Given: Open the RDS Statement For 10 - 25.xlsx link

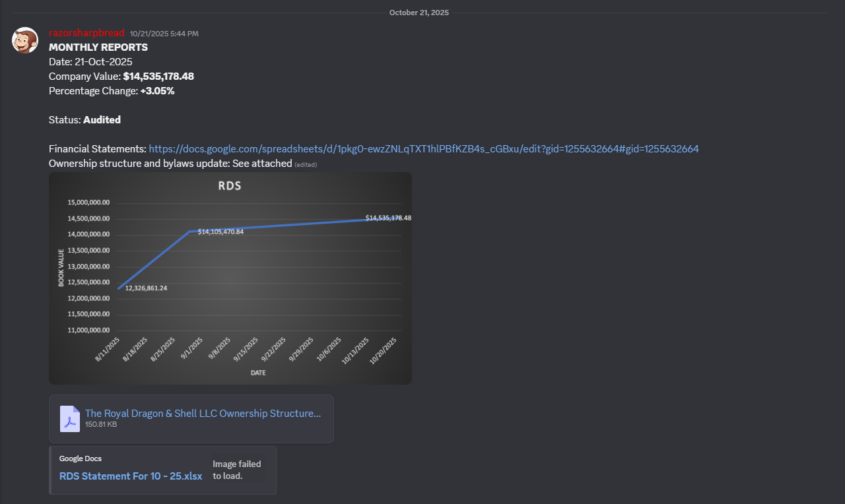Looking at the screenshot, I should [131, 476].
